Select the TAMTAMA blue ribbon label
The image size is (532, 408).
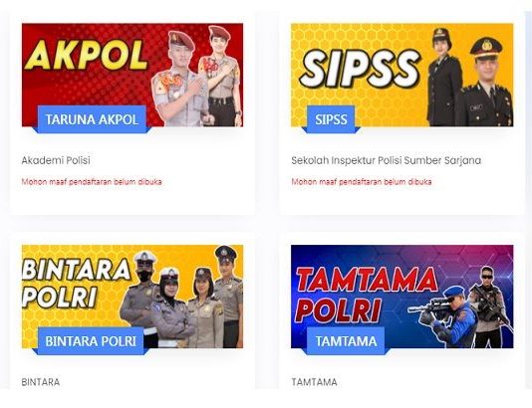coord(346,341)
